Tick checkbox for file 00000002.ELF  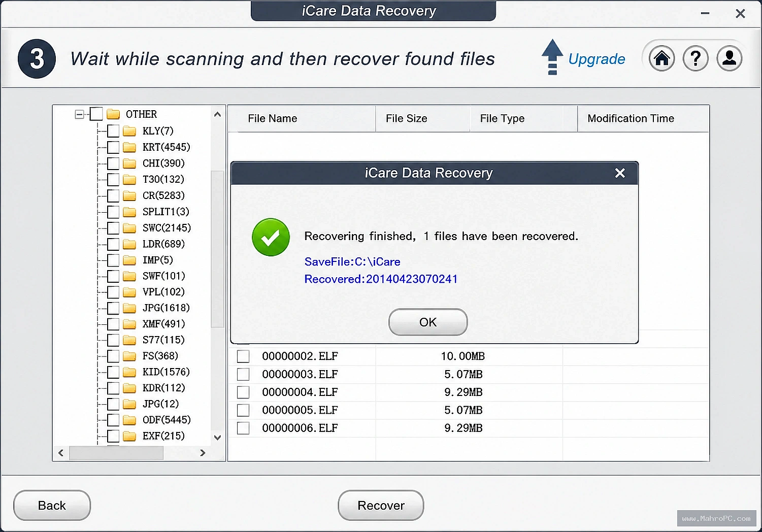point(243,356)
